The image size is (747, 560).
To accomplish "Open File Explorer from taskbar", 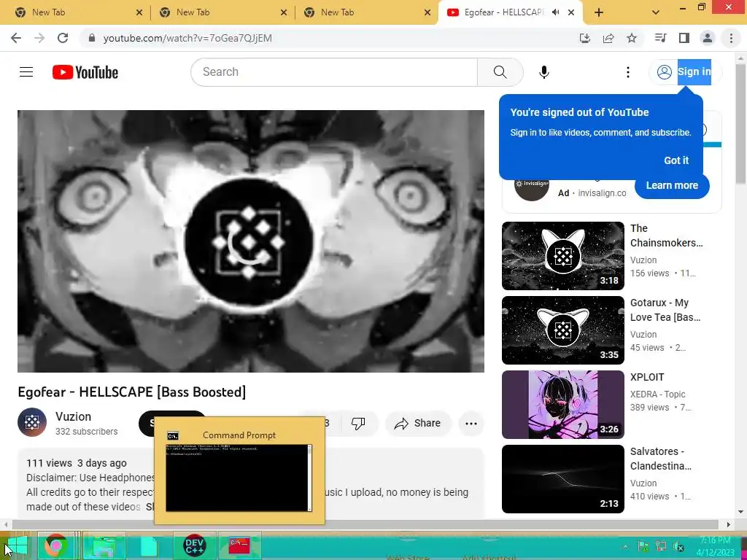I will pyautogui.click(x=104, y=545).
